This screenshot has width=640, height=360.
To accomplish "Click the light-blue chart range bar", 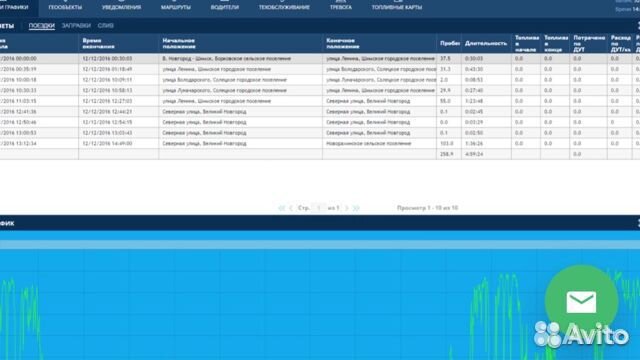I will click(x=320, y=244).
